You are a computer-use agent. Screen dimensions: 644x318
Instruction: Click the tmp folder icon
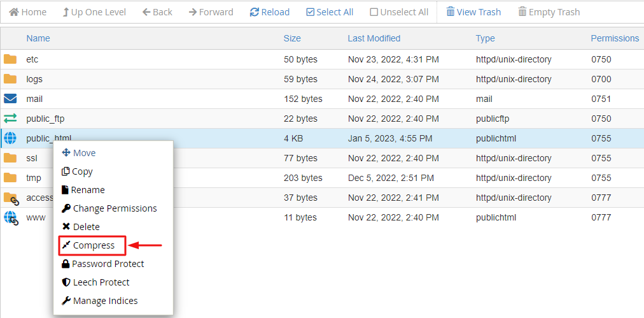10,178
